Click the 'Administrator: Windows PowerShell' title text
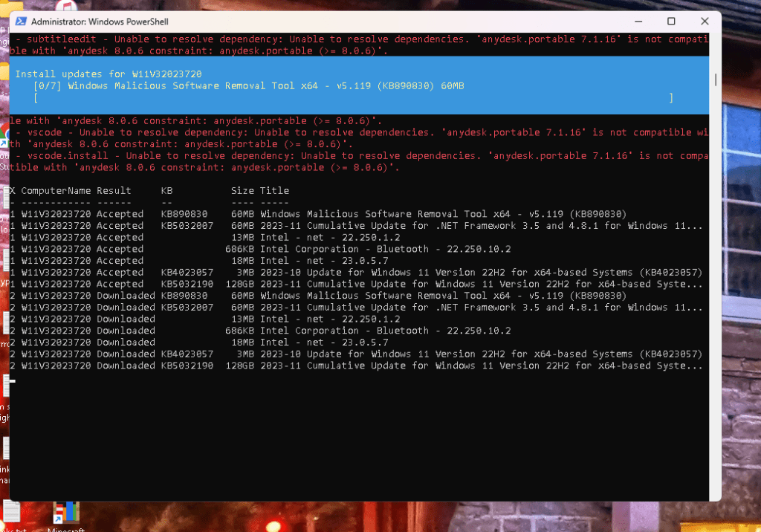 point(100,22)
